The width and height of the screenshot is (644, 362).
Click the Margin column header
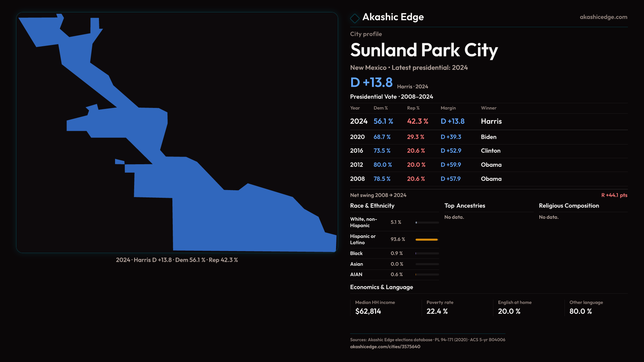click(x=448, y=108)
